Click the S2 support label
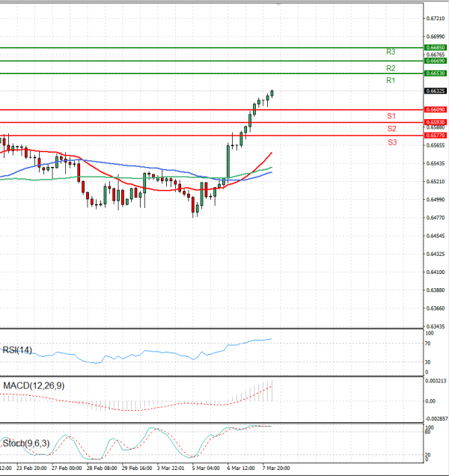 (392, 129)
